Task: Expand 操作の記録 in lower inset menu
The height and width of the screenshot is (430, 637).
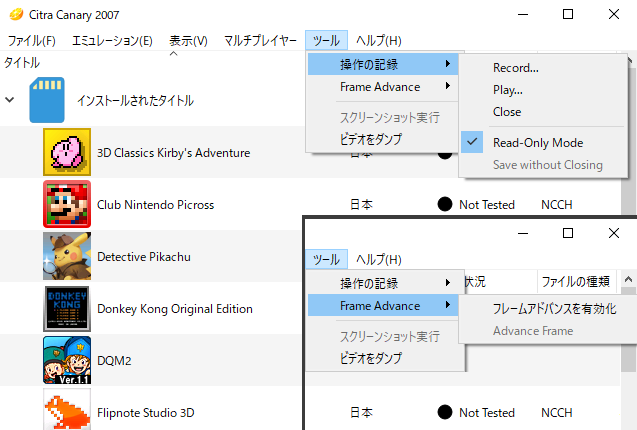Action: point(383,283)
